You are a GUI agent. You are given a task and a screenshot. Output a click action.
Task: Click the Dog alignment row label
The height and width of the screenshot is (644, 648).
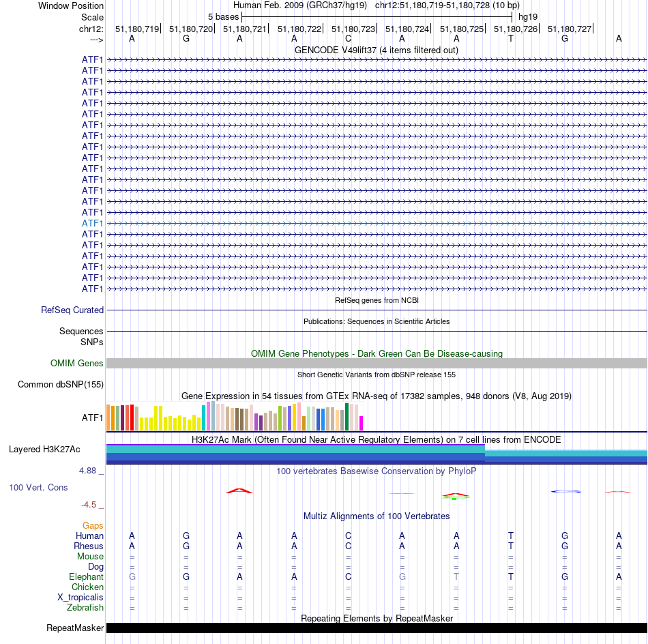tap(95, 567)
